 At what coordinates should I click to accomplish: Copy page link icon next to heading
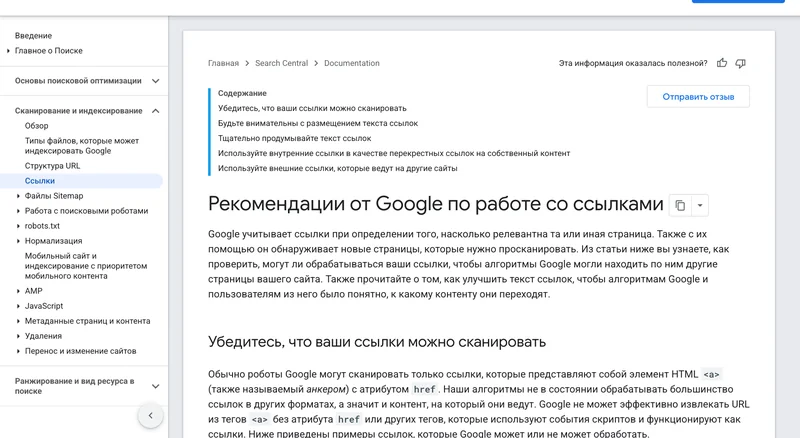(x=680, y=205)
